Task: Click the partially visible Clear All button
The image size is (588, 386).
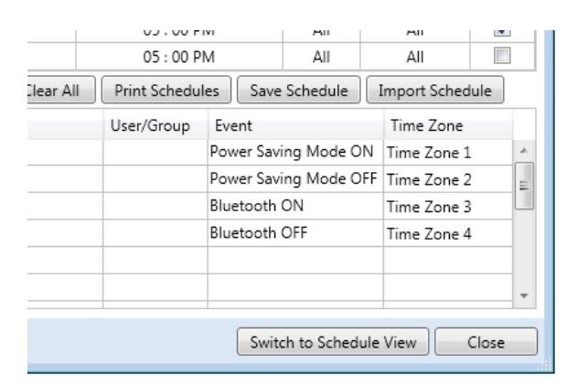Action: pos(61,90)
